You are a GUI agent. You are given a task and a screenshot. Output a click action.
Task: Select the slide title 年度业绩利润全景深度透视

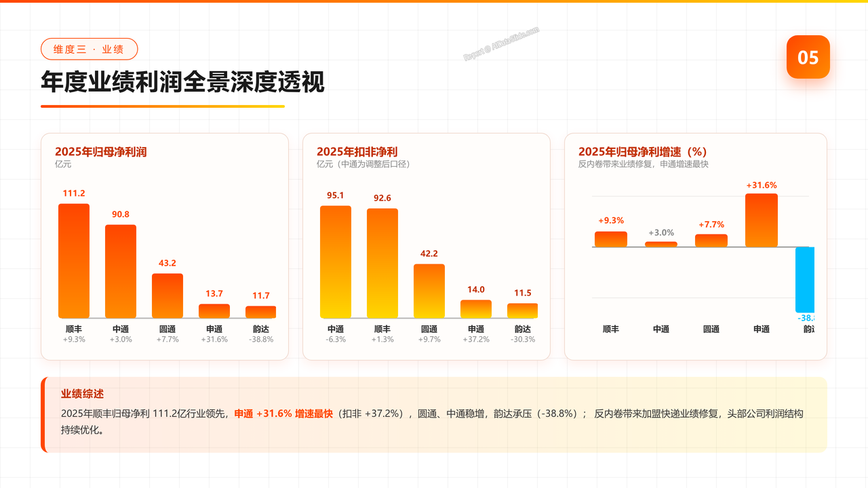coord(182,82)
